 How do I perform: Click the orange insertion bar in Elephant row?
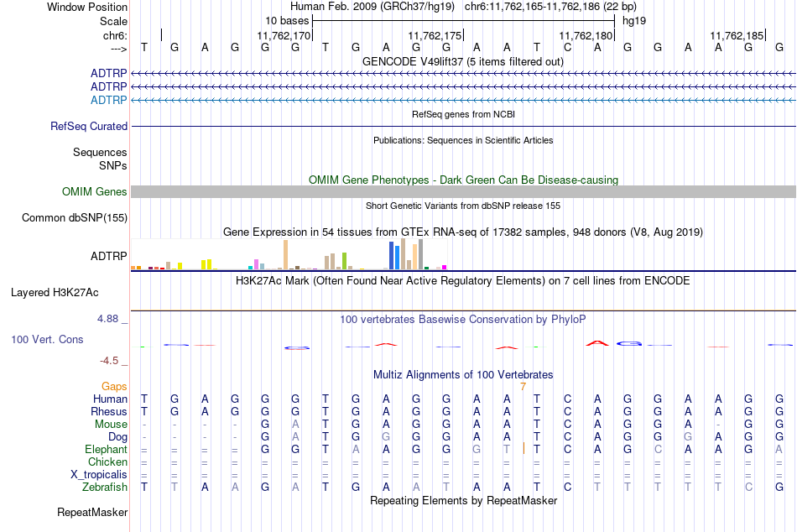click(524, 449)
